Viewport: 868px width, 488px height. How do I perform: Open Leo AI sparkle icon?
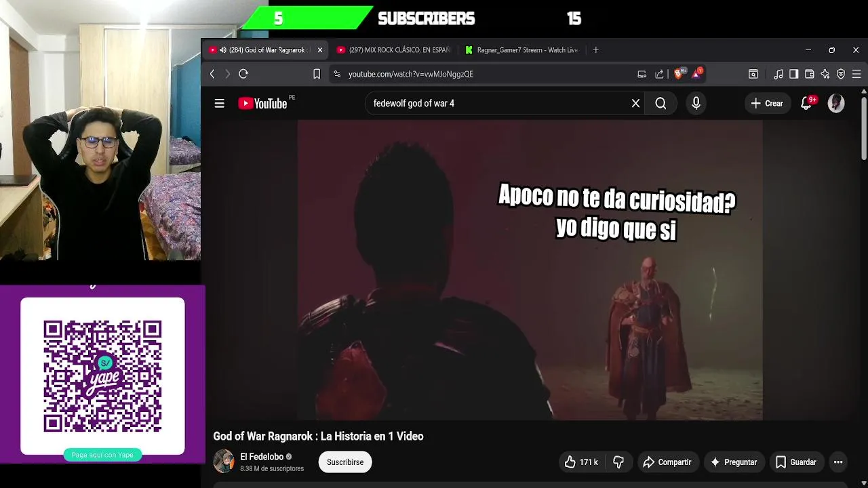(x=825, y=74)
